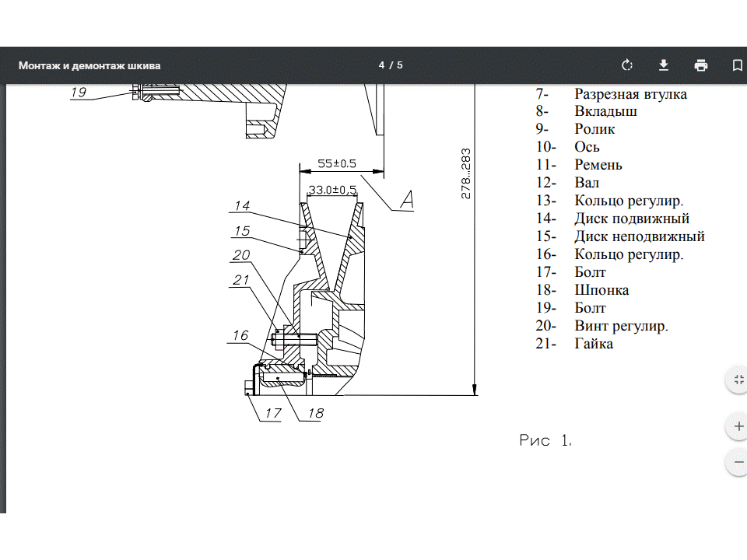Click the 55±0.5 dimension on drawing
This screenshot has width=747, height=560.
[337, 164]
